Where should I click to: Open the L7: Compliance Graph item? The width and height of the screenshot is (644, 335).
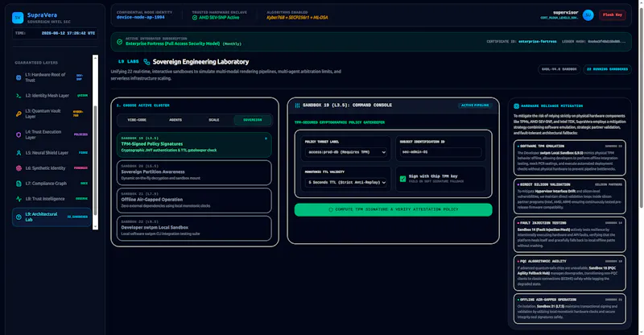pos(52,184)
